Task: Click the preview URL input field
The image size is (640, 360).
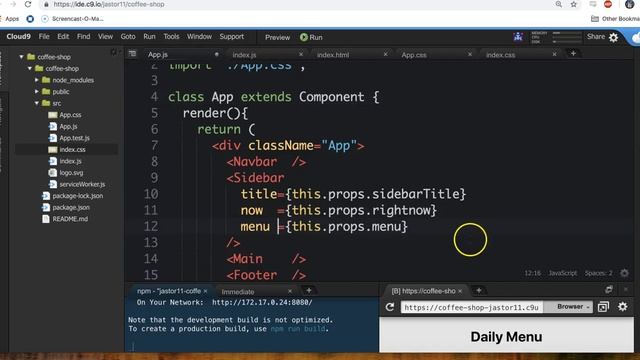Action: [471, 307]
